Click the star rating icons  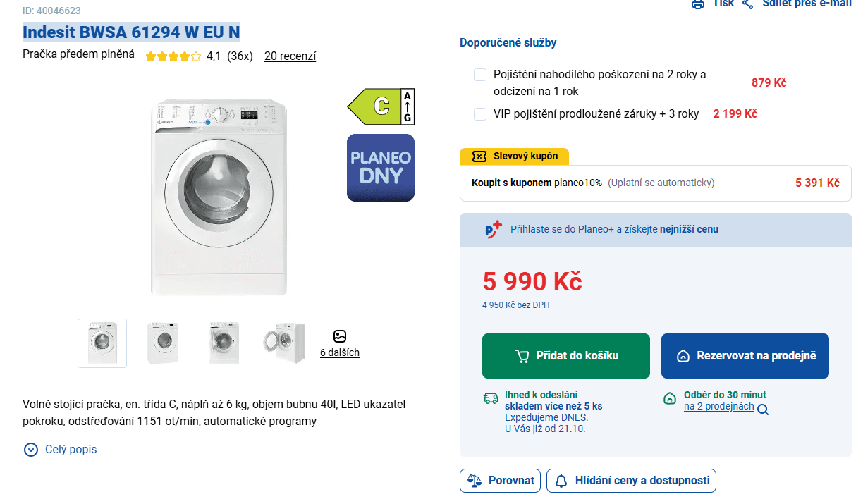pyautogui.click(x=173, y=56)
